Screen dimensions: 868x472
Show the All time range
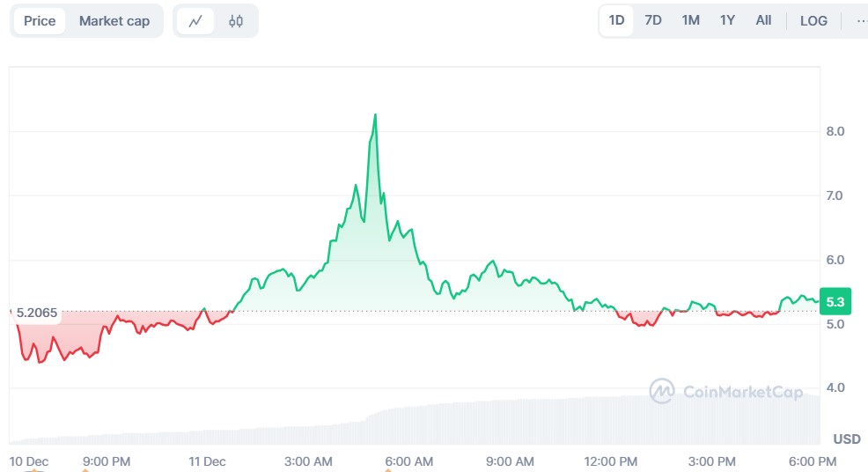(763, 20)
